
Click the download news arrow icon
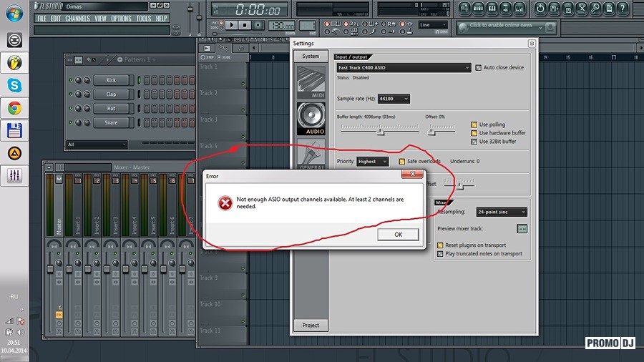[x=550, y=27]
